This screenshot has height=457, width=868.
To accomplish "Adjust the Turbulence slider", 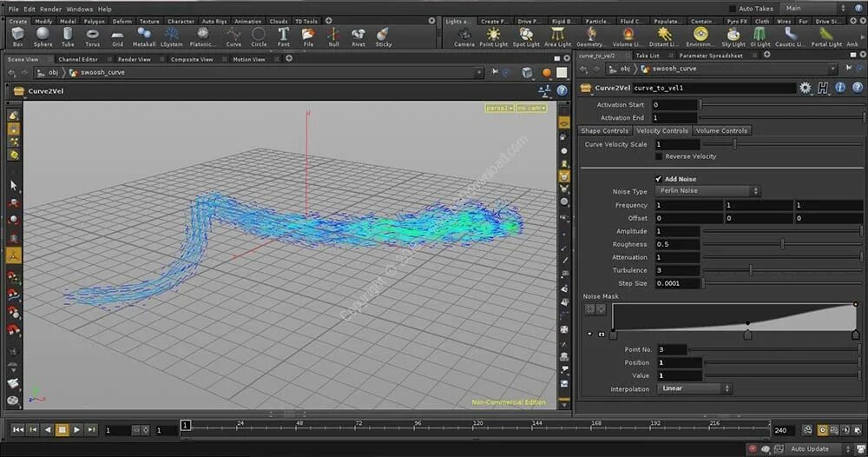I will [x=782, y=269].
